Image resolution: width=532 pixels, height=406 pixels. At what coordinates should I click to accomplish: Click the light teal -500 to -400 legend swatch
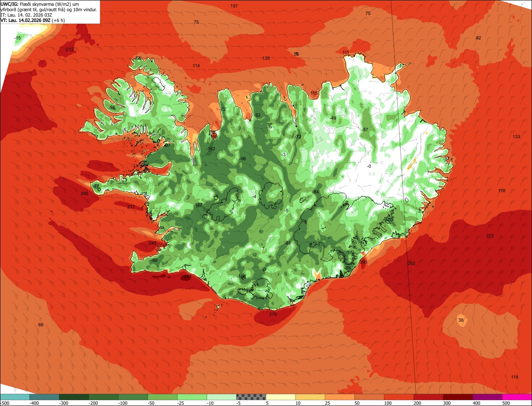[x=15, y=397]
